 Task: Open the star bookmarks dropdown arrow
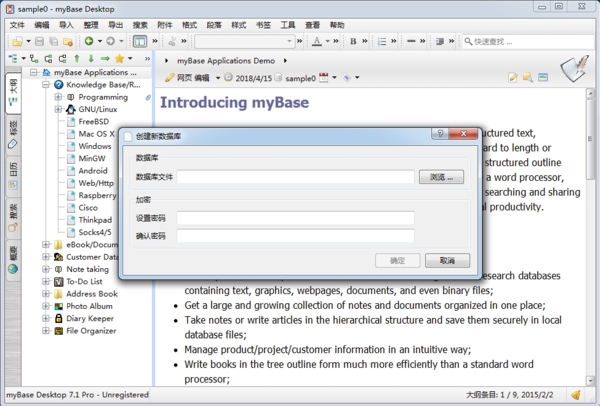pos(130,59)
